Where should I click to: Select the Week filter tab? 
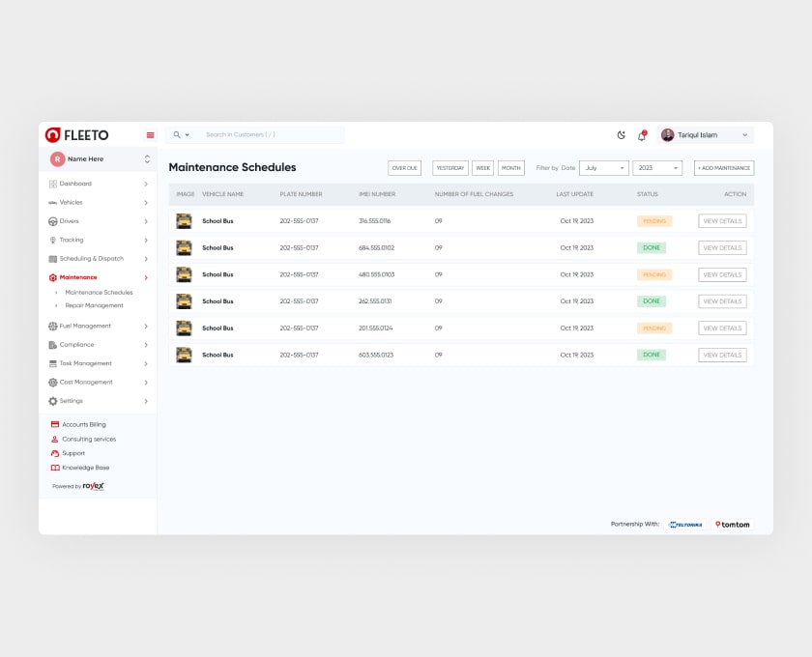482,168
